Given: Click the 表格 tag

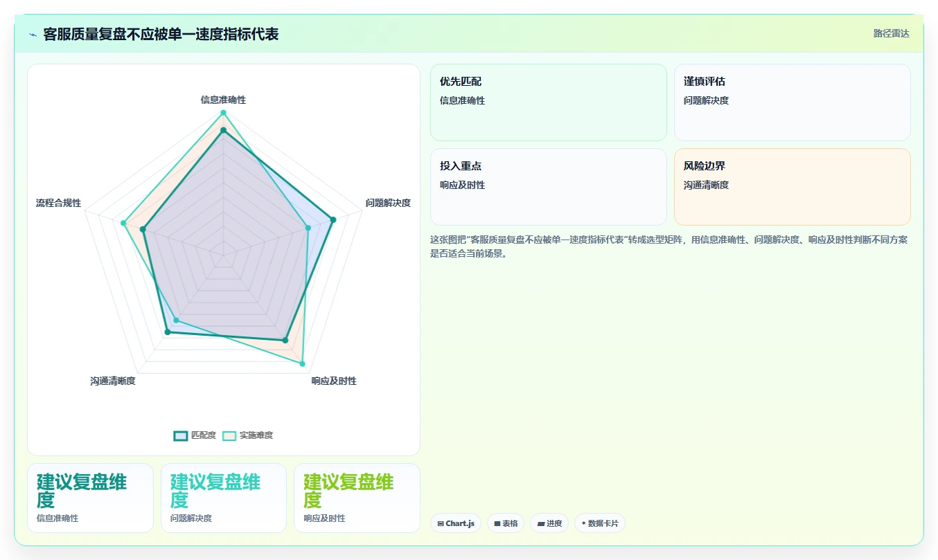Looking at the screenshot, I should click(506, 523).
